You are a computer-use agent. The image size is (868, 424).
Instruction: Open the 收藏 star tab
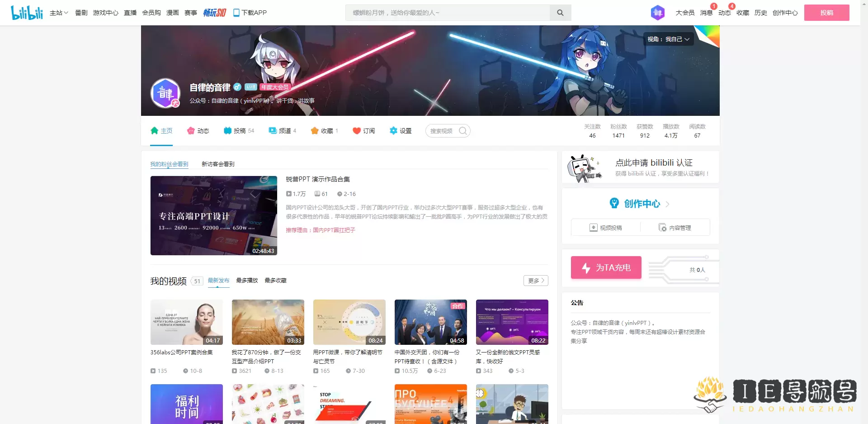click(324, 131)
